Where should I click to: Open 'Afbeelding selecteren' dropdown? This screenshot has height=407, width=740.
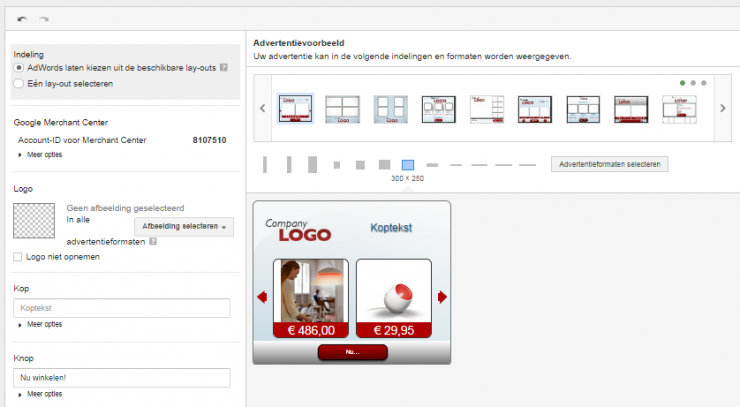183,226
